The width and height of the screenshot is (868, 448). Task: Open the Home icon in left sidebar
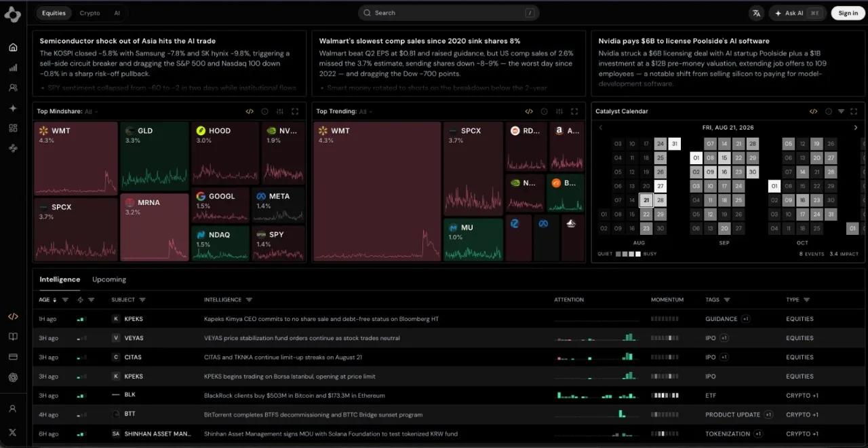pyautogui.click(x=13, y=48)
